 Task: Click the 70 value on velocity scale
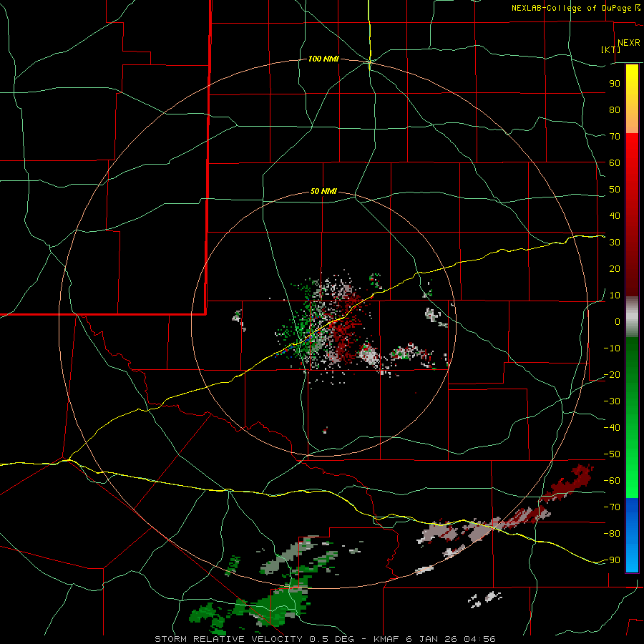(615, 137)
